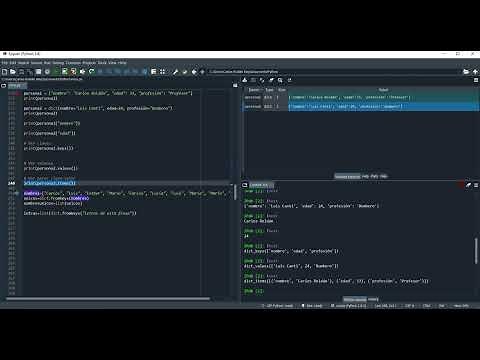
Task: Save data icon in Variable Explorer
Action: 253,80
